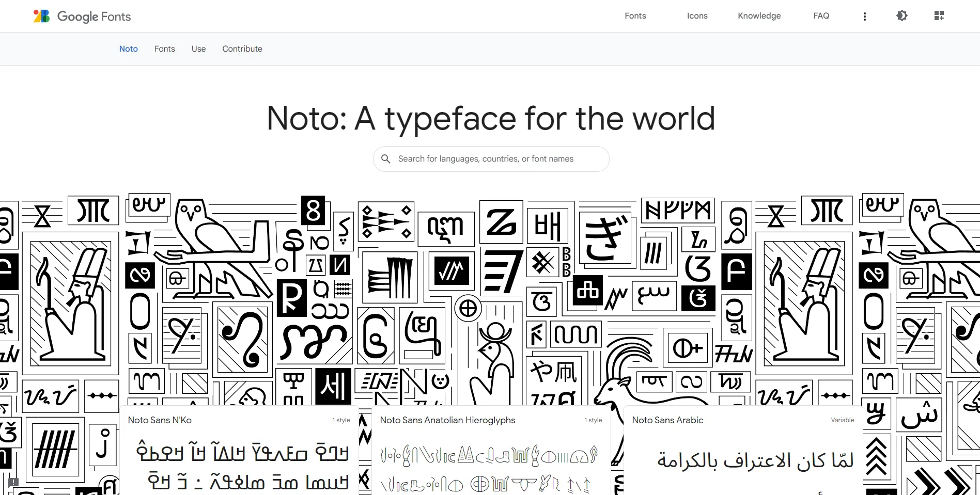This screenshot has width=980, height=495.
Task: Open the three-dot more options menu
Action: (x=864, y=16)
